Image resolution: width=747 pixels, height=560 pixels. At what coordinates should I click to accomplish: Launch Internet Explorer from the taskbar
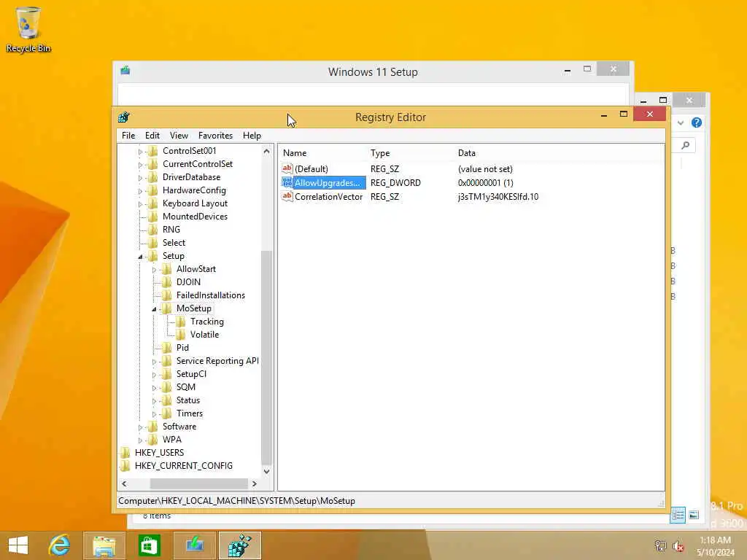point(60,545)
